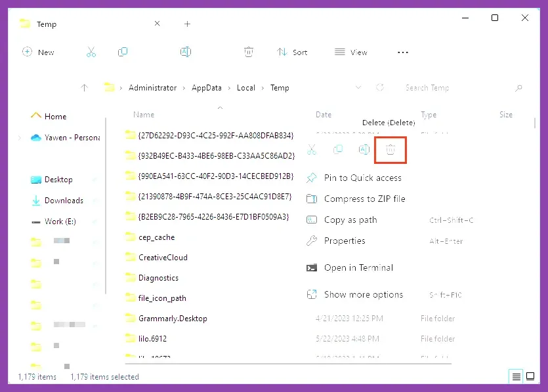Image resolution: width=548 pixels, height=392 pixels.
Task: Select the file_icon_path folder
Action: pos(156,298)
